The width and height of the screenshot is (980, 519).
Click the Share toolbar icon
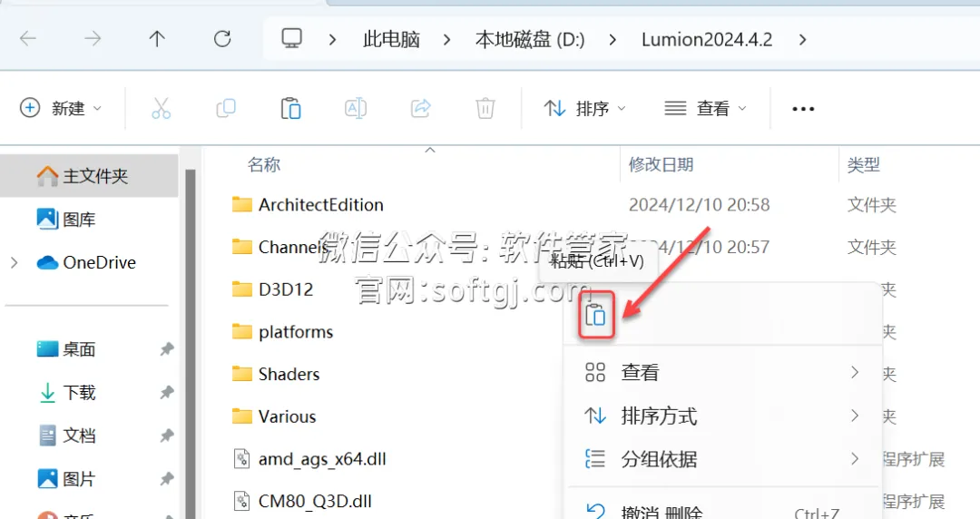click(x=421, y=108)
